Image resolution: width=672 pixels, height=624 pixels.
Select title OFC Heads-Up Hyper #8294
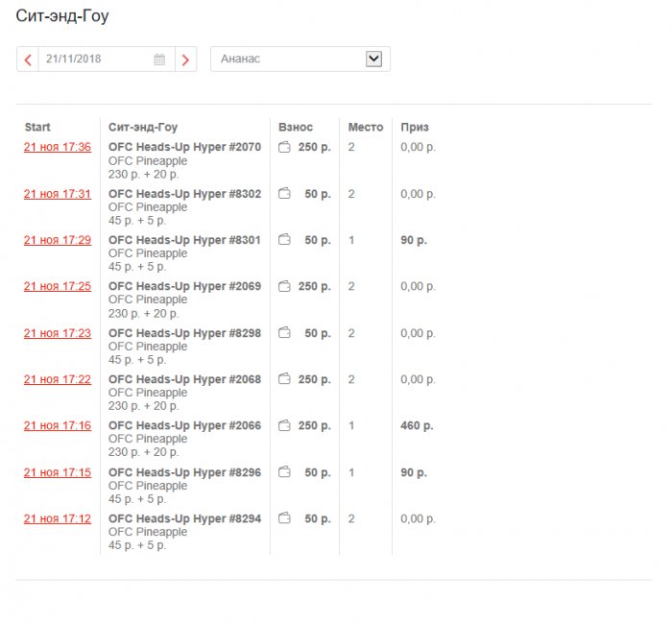point(184,518)
